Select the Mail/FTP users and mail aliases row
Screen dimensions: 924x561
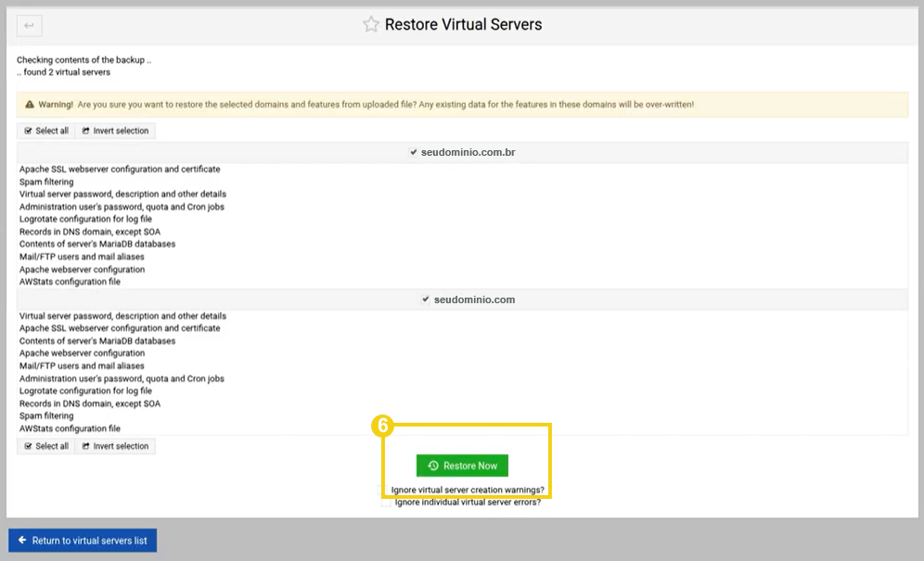point(80,256)
